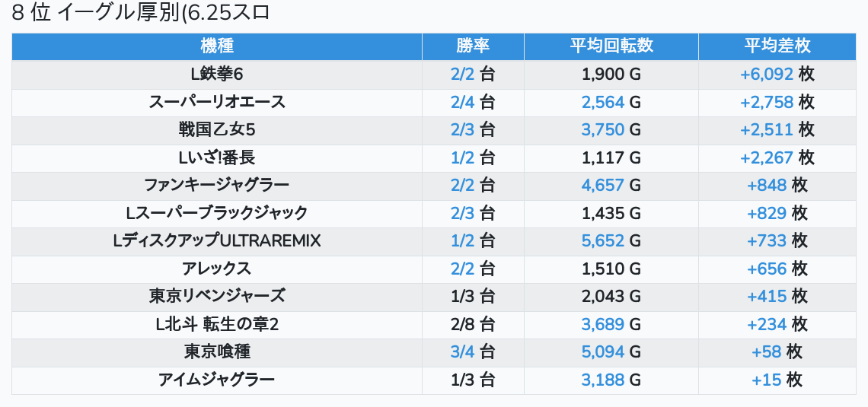
Task: Click LディスクアップULTRAREMIX entry
Action: tap(217, 240)
